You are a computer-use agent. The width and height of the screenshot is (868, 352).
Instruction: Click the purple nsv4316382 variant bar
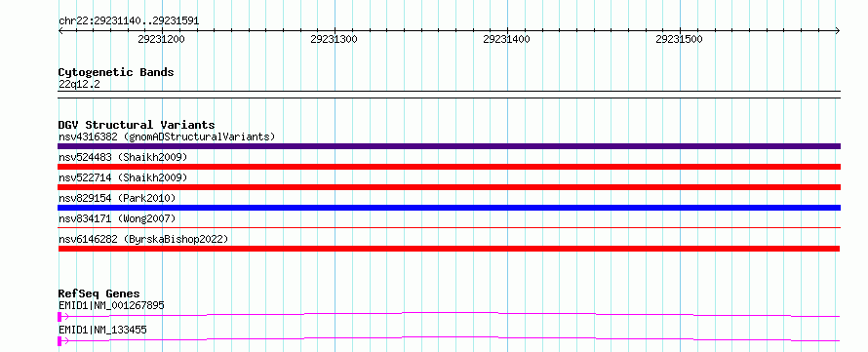click(x=449, y=146)
